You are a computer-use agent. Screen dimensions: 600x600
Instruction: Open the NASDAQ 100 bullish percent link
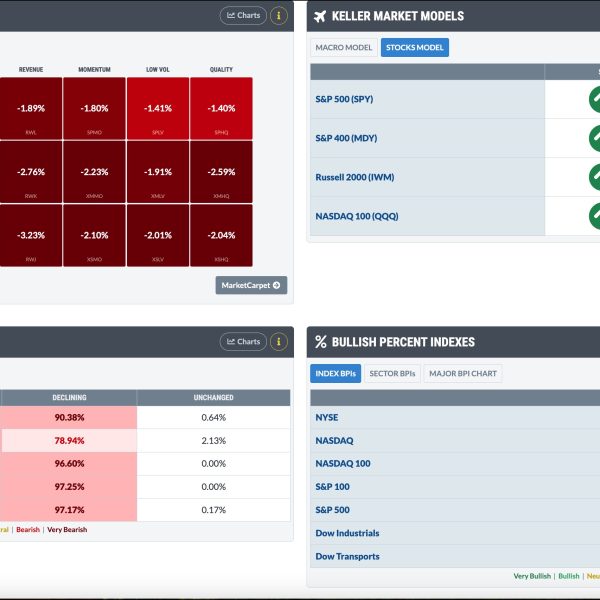[x=343, y=464]
